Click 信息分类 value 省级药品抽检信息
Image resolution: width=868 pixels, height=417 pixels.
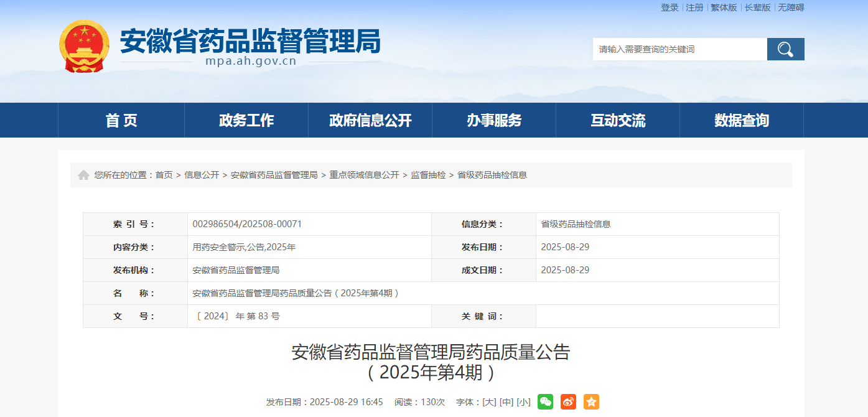pos(576,224)
